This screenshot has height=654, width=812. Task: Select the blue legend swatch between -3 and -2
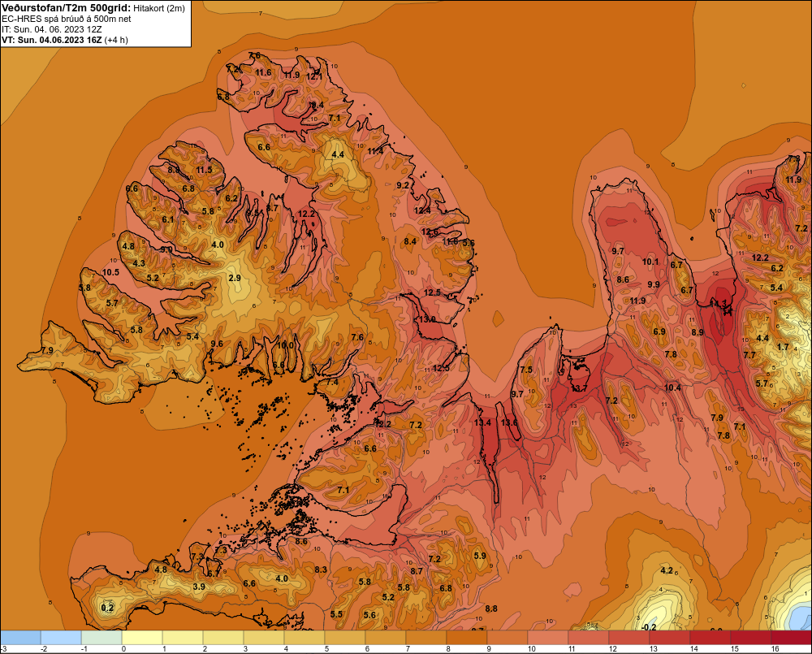coord(21,638)
